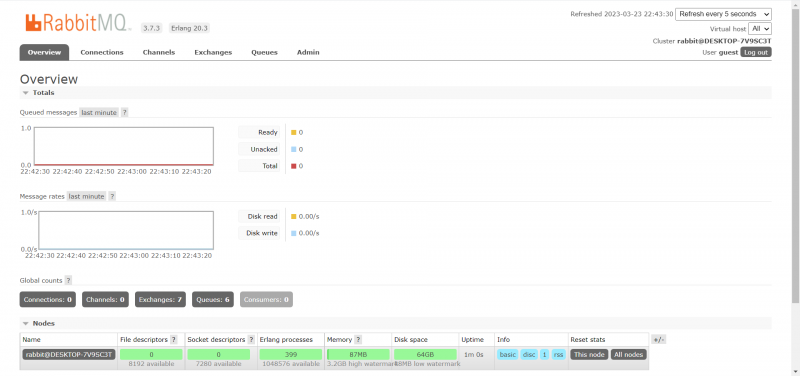Screen dimensions: 800x376
Task: Log out the guest user
Action: tap(756, 53)
